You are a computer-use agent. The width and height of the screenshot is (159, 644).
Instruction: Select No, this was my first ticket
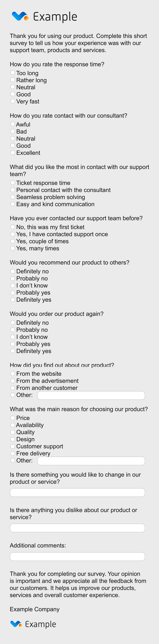click(13, 227)
